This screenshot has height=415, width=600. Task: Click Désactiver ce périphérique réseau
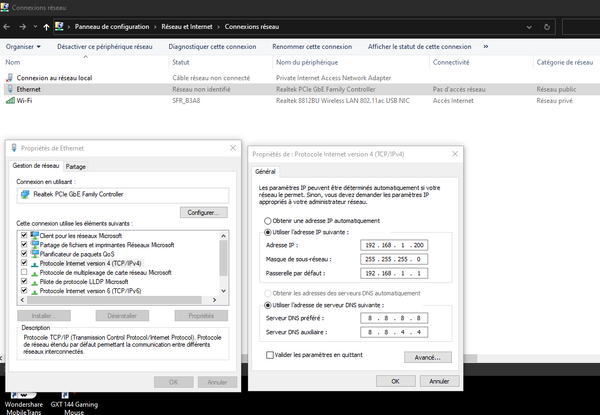[x=105, y=47]
